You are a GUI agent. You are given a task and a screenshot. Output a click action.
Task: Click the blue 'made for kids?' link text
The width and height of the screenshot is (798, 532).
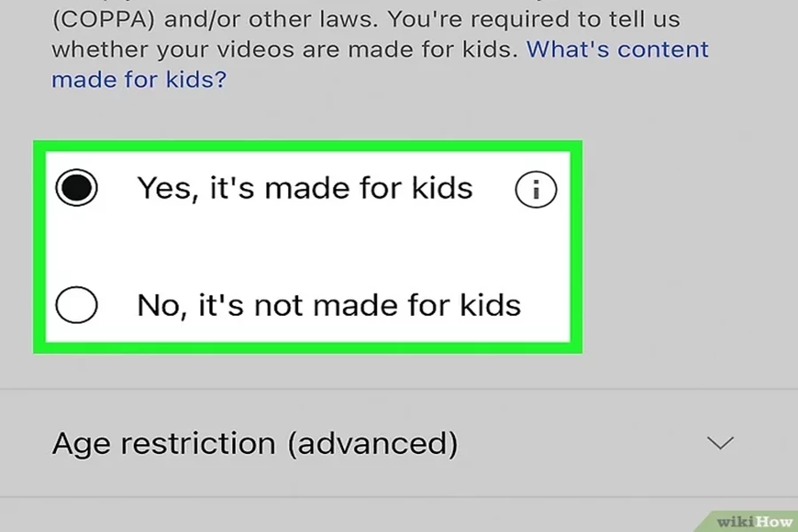(139, 80)
